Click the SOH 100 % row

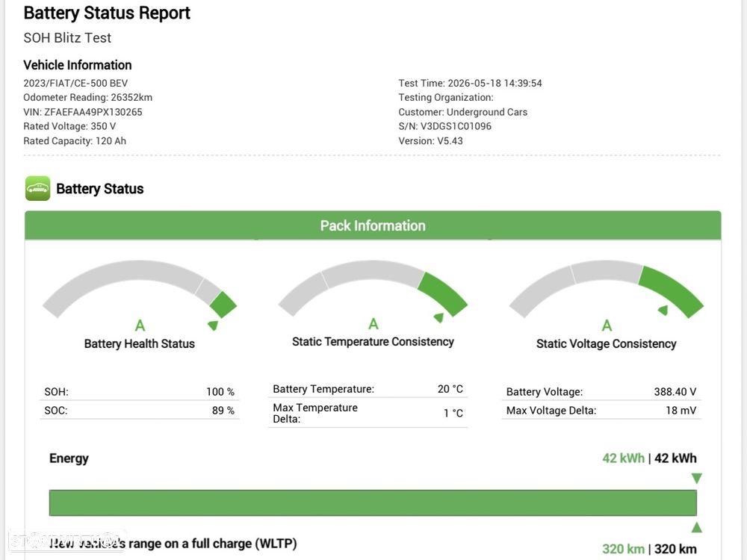click(140, 392)
